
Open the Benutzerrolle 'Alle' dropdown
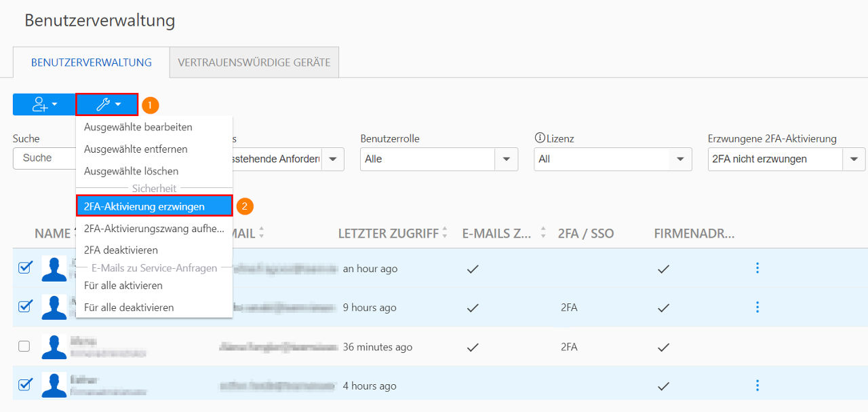pyautogui.click(x=439, y=159)
